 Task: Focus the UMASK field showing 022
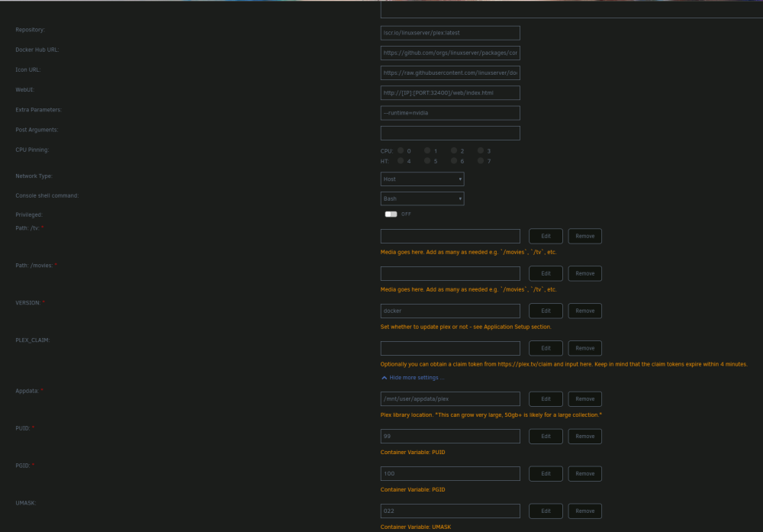click(x=450, y=511)
